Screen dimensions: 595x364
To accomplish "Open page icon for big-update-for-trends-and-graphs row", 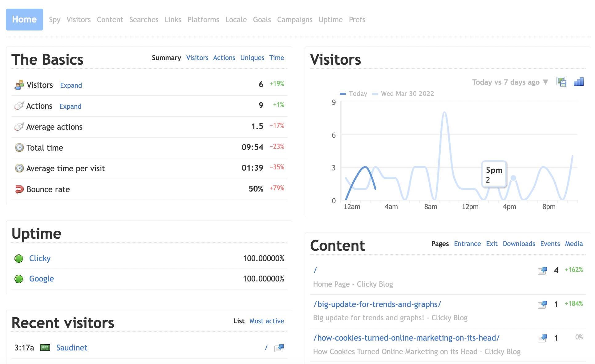I will pyautogui.click(x=542, y=305).
